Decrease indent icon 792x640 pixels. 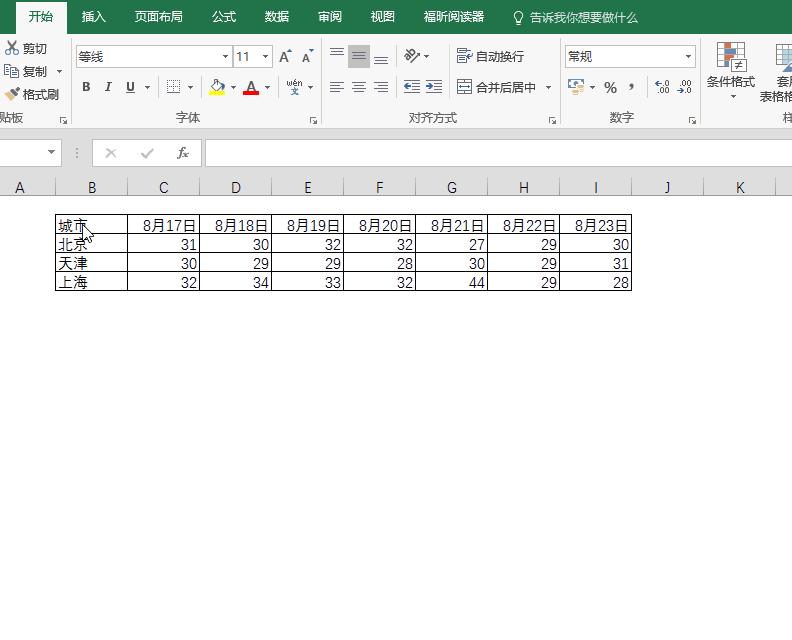pyautogui.click(x=412, y=87)
